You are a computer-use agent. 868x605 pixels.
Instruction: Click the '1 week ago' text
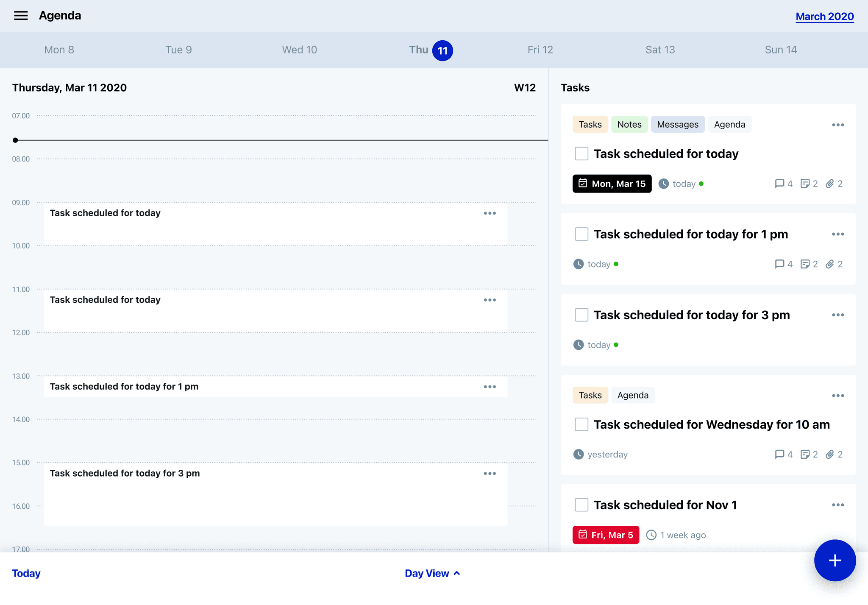[683, 535]
